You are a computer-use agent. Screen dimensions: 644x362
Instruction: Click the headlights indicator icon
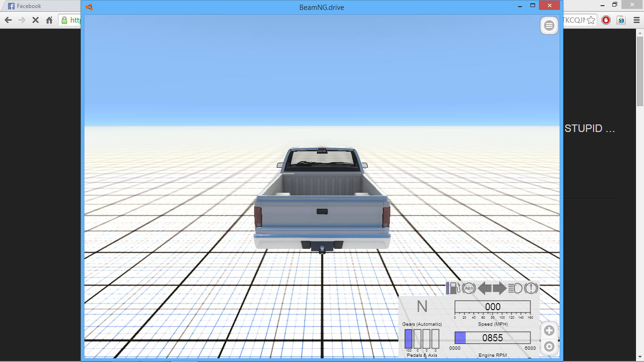point(515,288)
